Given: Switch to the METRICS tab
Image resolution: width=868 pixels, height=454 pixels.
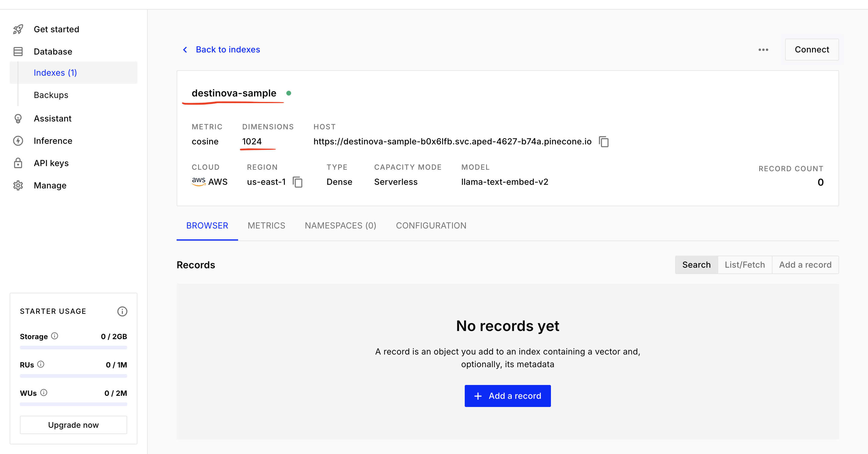Looking at the screenshot, I should [x=266, y=225].
